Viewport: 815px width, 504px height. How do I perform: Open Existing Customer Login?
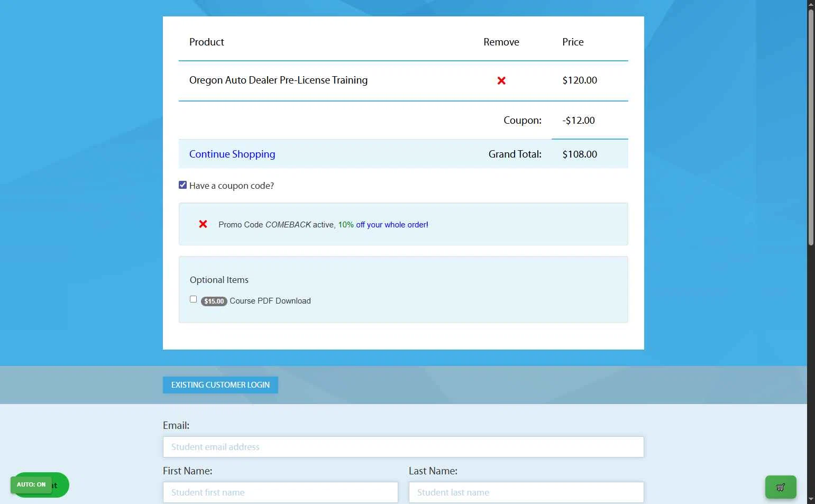click(221, 385)
